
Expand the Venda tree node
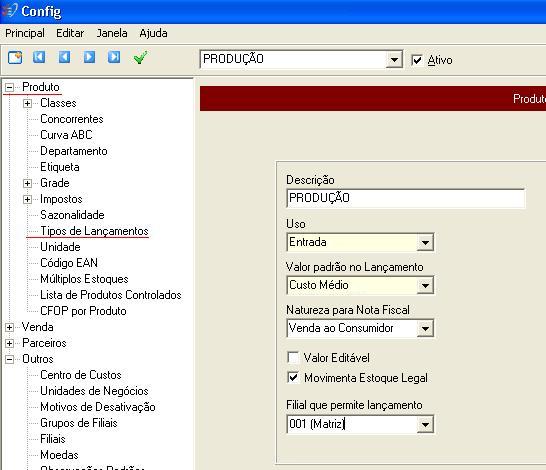click(9, 327)
